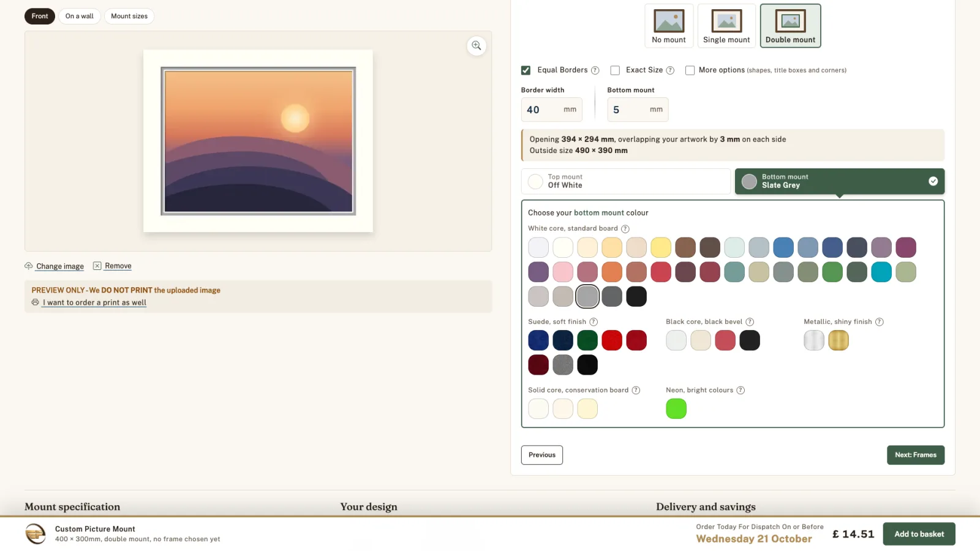The width and height of the screenshot is (980, 551).
Task: Open help for Neon bright colours
Action: [741, 391]
